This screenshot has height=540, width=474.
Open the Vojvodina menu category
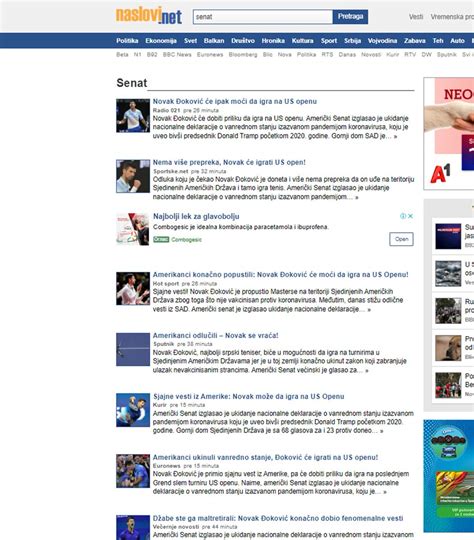pos(382,41)
